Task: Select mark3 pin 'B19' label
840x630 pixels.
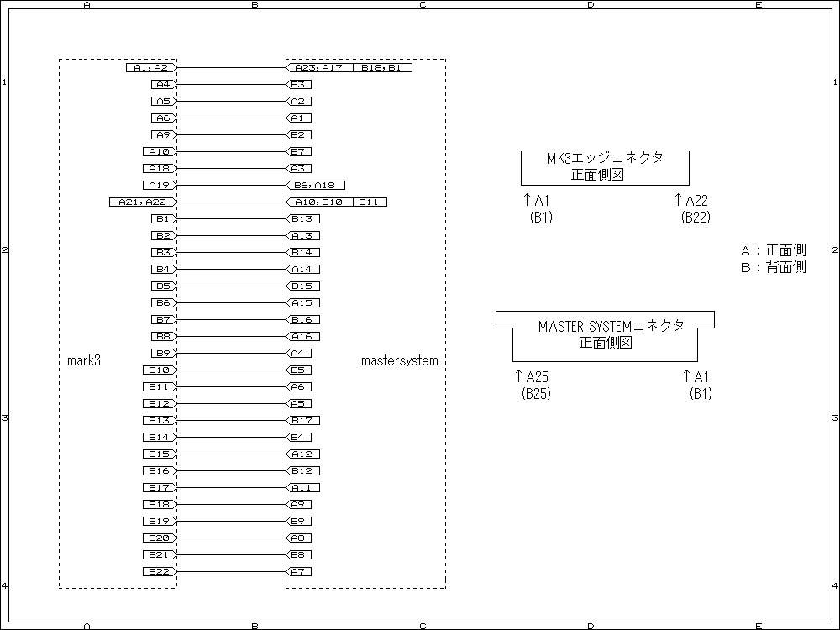Action: (x=159, y=522)
